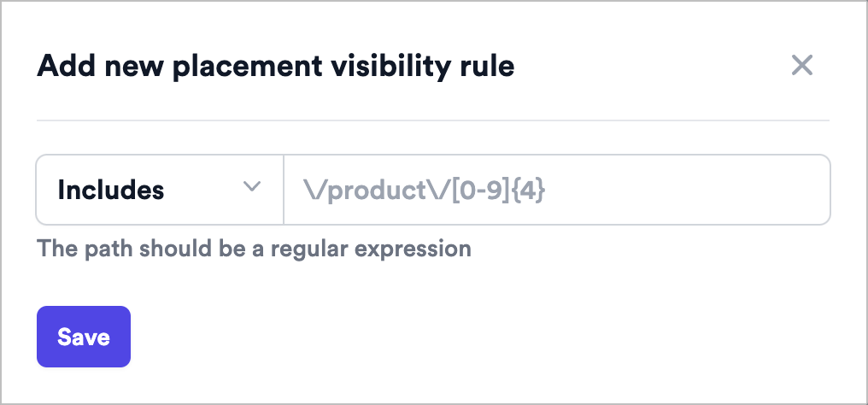Focus the regular expression path field
The width and height of the screenshot is (868, 405).
coord(557,190)
